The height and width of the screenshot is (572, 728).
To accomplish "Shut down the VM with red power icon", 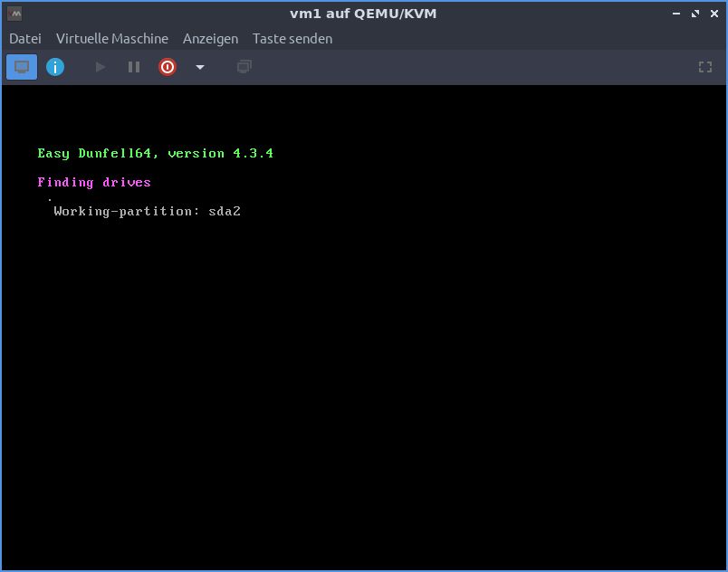I will tap(168, 67).
